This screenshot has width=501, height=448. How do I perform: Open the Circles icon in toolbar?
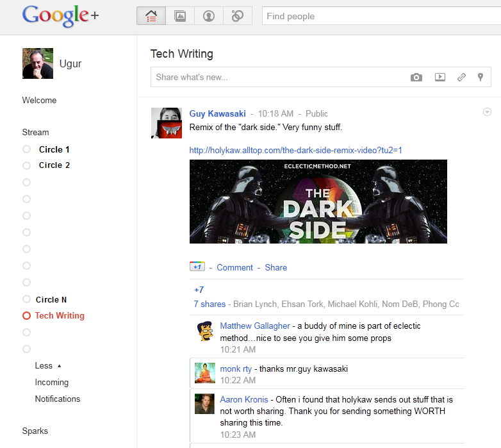[238, 15]
